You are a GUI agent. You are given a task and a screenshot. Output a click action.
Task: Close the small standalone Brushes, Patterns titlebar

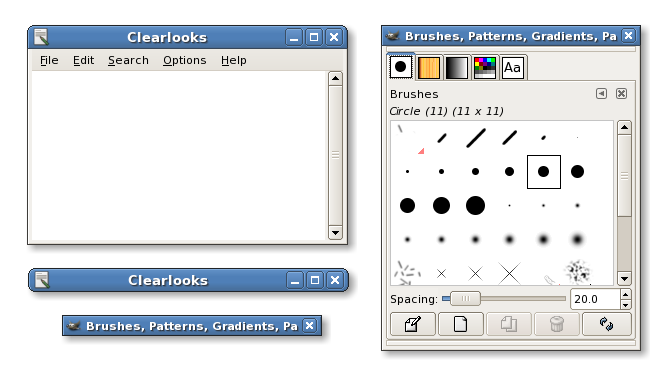[x=309, y=326]
